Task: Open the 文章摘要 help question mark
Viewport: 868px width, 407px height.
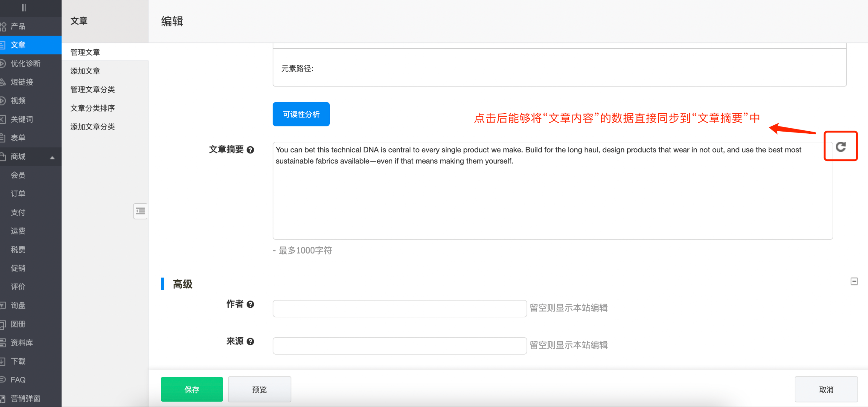Action: click(251, 150)
